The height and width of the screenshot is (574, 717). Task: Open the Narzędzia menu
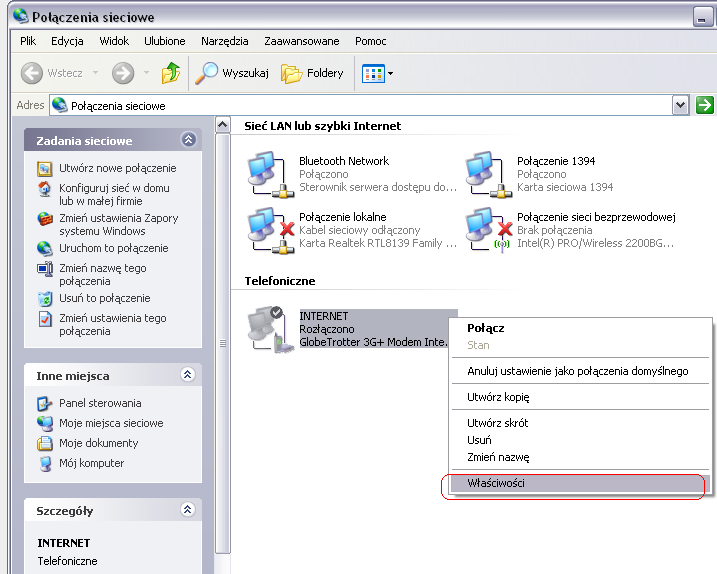click(x=225, y=41)
